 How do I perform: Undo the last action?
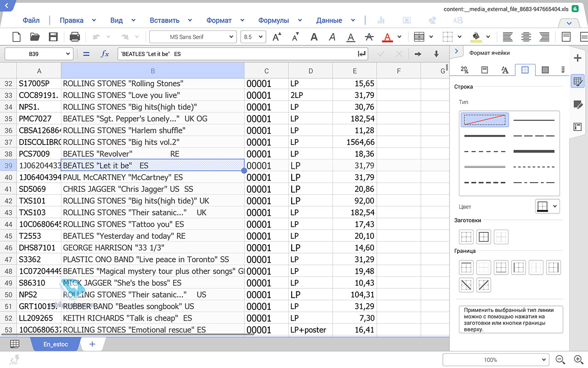96,37
